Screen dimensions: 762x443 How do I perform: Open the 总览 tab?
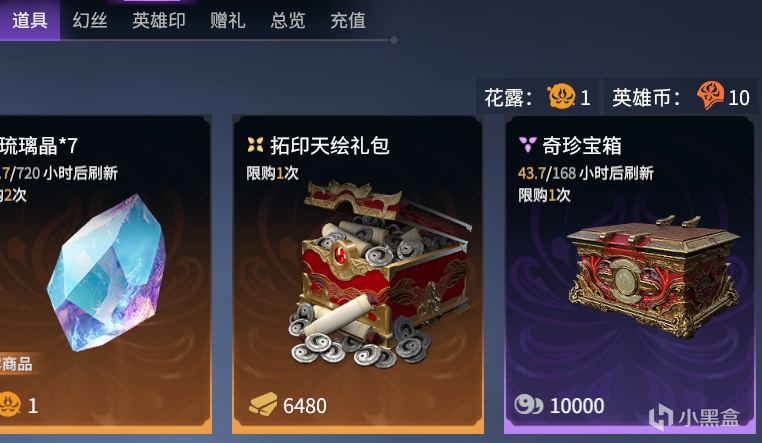click(288, 20)
